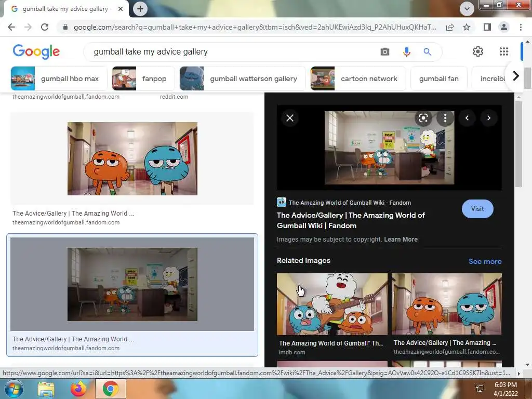The height and width of the screenshot is (399, 532).
Task: Click the preview panel scrollbar thumb
Action: (x=518, y=144)
